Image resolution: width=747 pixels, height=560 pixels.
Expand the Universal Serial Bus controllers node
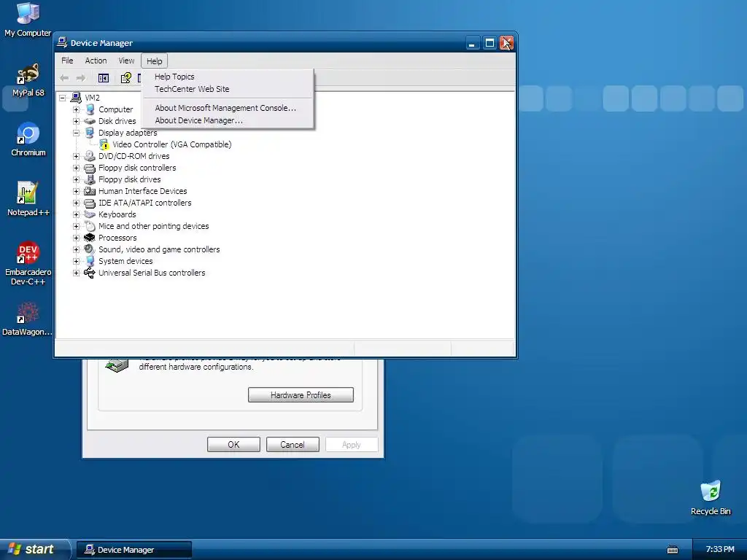coord(76,273)
